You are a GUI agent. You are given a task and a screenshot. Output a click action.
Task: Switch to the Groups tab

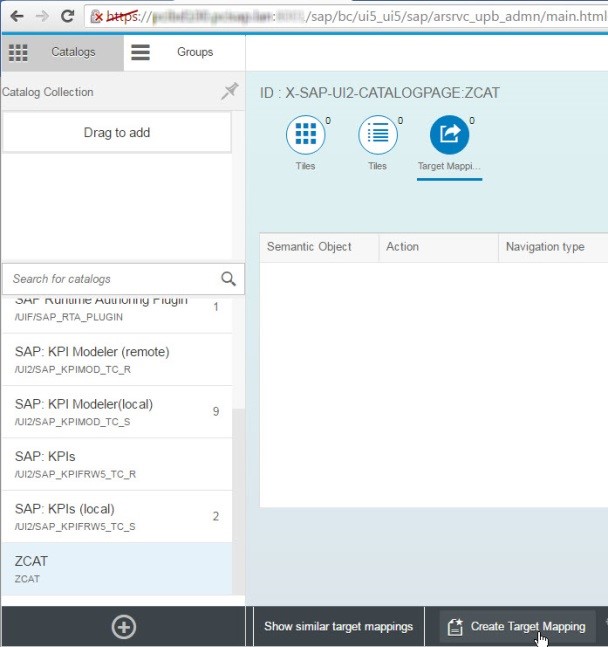click(182, 52)
